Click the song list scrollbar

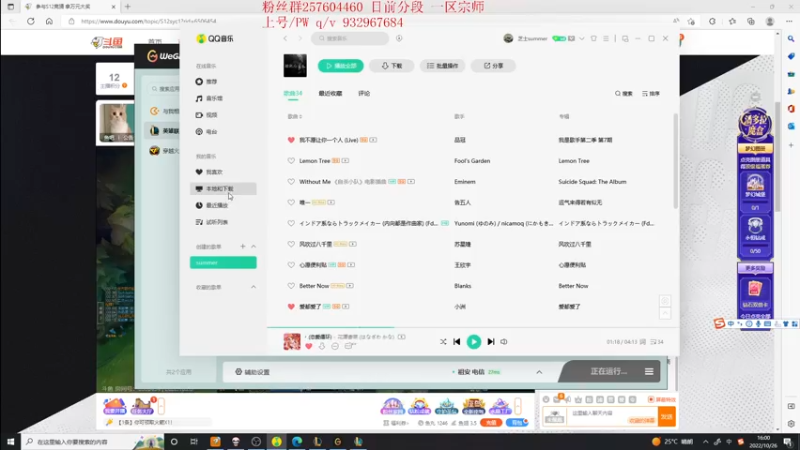[x=676, y=161]
